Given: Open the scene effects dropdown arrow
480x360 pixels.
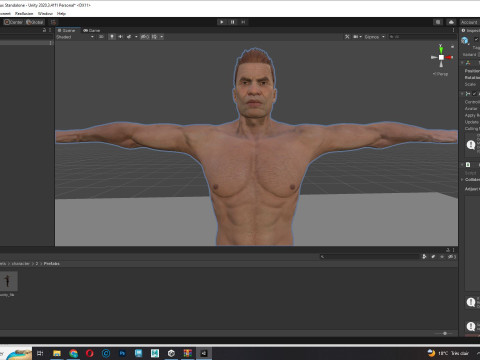Looking at the screenshot, I should pyautogui.click(x=136, y=37).
